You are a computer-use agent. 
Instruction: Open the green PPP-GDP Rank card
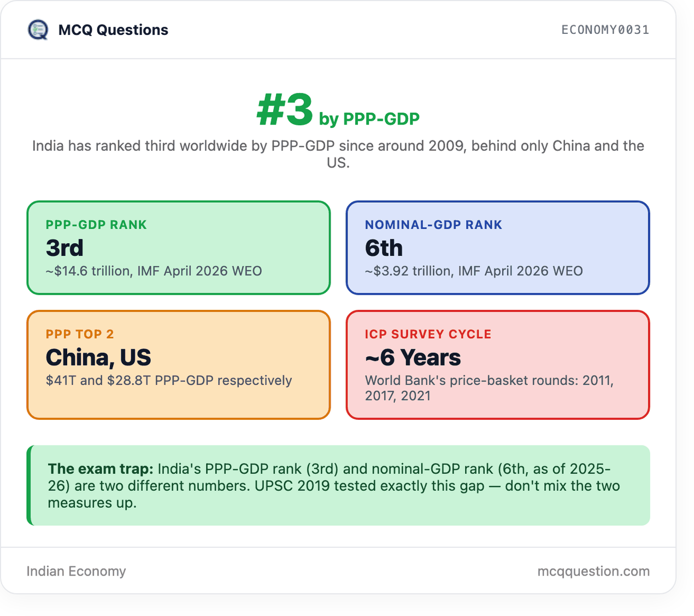click(179, 248)
